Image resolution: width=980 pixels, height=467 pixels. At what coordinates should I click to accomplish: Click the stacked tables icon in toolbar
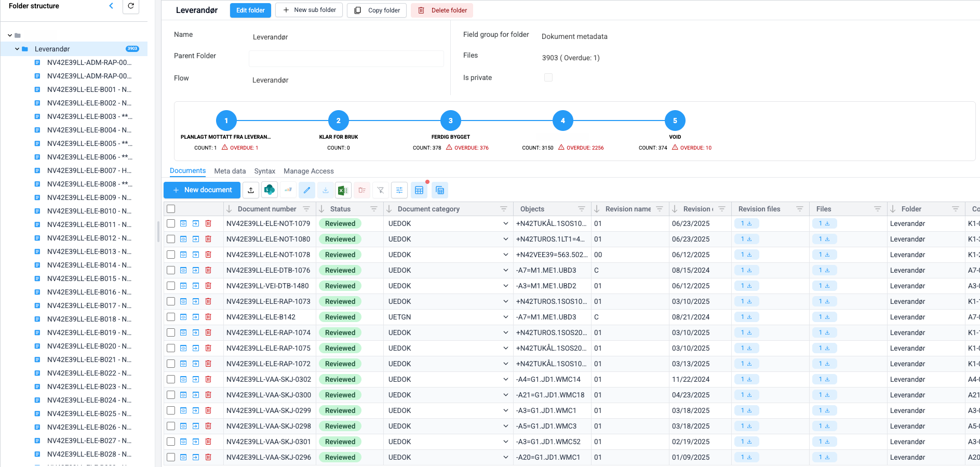click(x=440, y=190)
